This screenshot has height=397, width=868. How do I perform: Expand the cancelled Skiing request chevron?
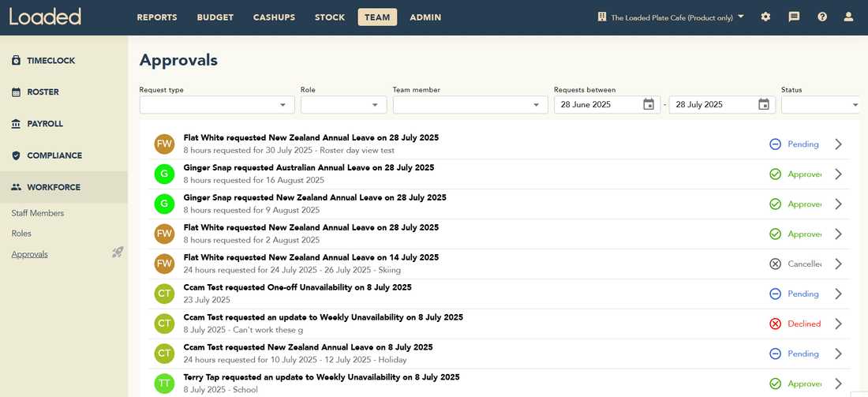839,264
